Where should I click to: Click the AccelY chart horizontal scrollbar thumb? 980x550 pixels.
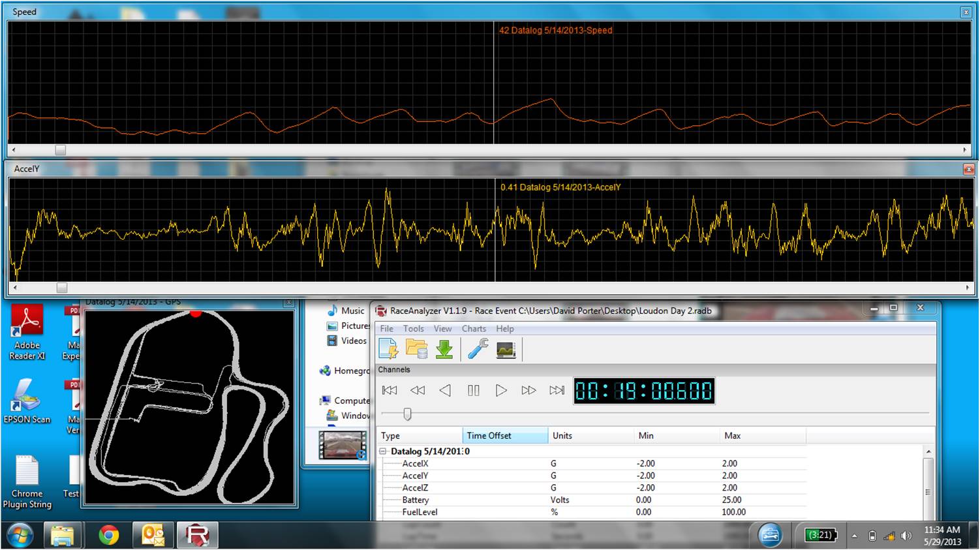pyautogui.click(x=62, y=288)
